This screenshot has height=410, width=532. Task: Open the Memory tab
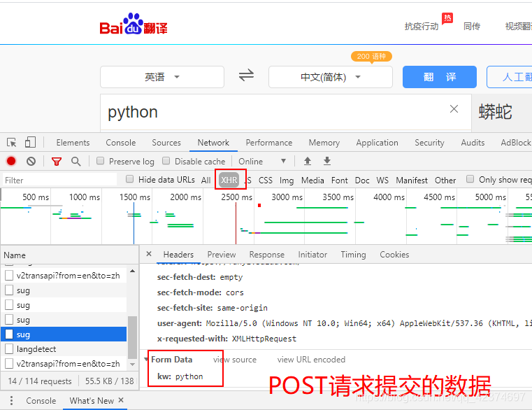[x=324, y=143]
